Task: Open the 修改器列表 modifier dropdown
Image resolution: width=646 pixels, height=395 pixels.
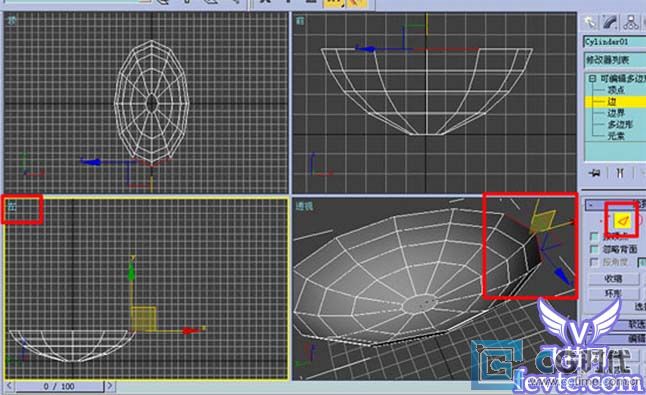Action: (x=615, y=60)
